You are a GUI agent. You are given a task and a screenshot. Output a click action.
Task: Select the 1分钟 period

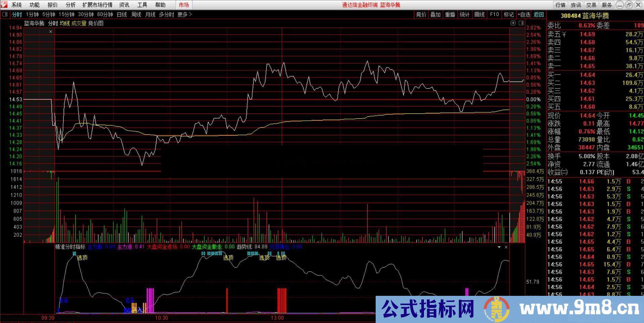pos(32,14)
